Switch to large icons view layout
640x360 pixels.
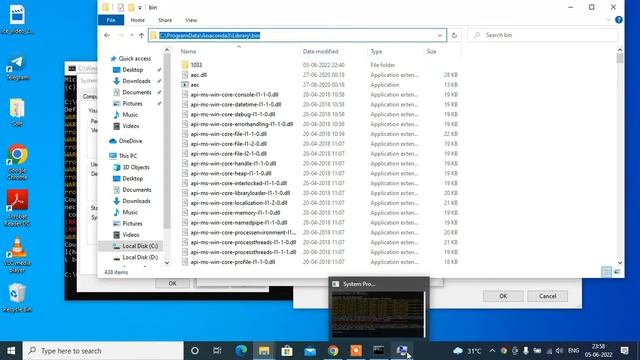pos(617,272)
